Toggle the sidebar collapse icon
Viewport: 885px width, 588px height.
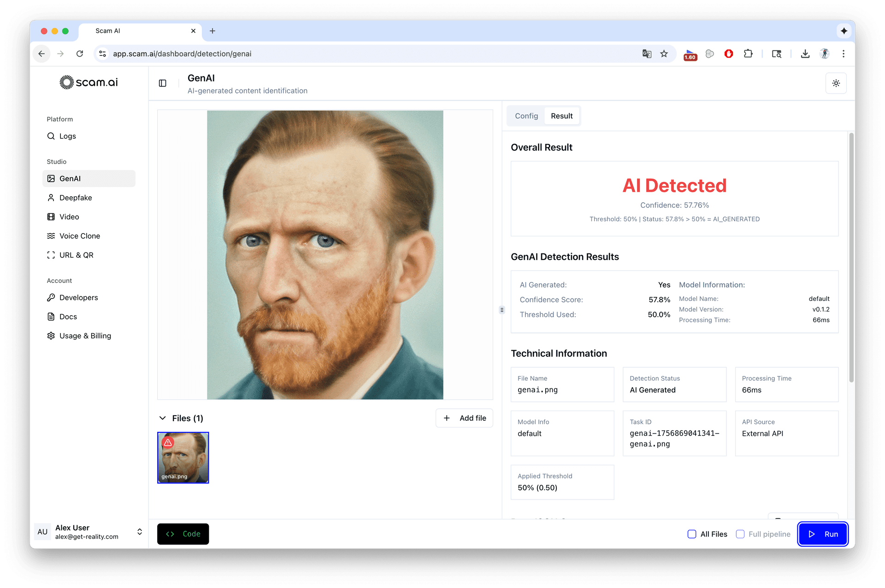coord(162,83)
